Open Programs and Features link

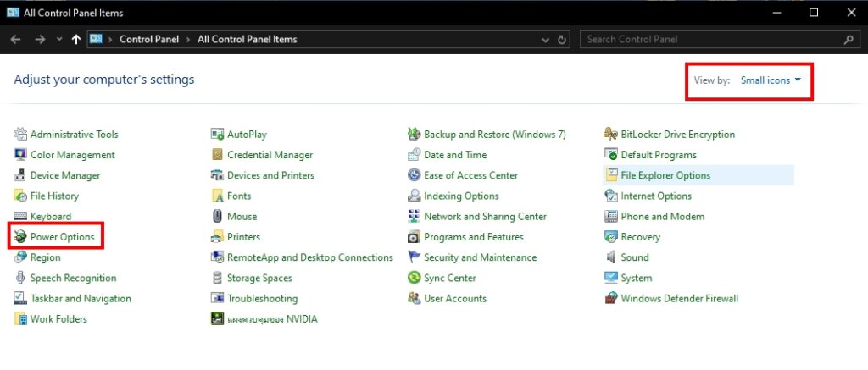point(473,237)
